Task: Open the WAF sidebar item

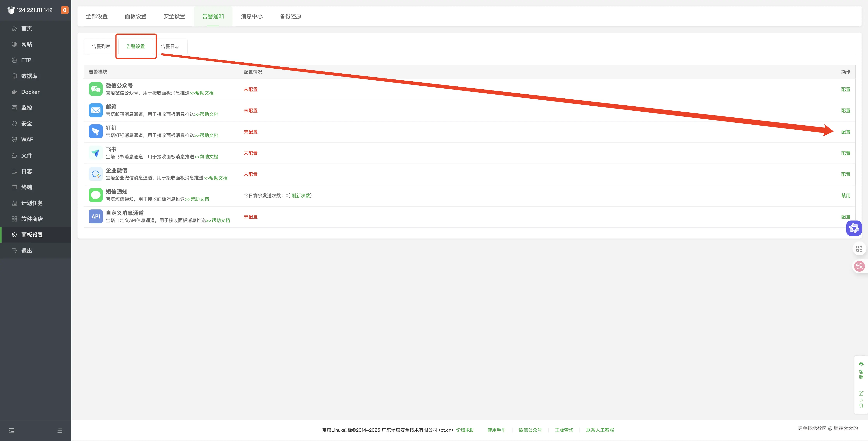Action: 27,140
